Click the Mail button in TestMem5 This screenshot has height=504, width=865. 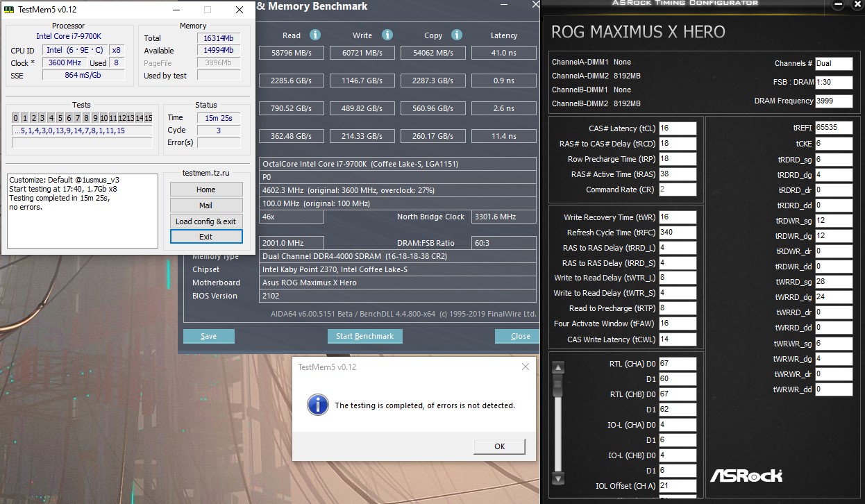pos(206,205)
